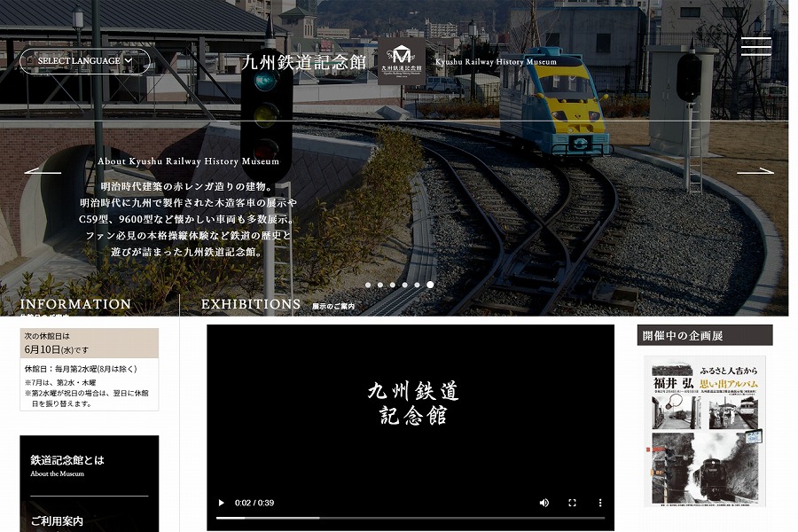Go to next slide with right arrow
Viewport: 798px width, 532px height.
(x=755, y=171)
